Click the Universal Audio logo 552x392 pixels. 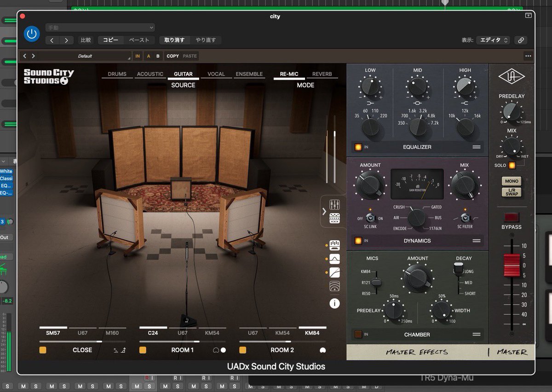coord(512,77)
